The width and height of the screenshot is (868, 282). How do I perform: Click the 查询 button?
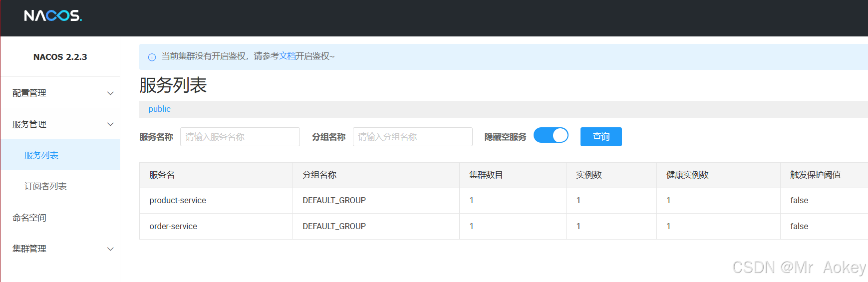click(x=601, y=137)
